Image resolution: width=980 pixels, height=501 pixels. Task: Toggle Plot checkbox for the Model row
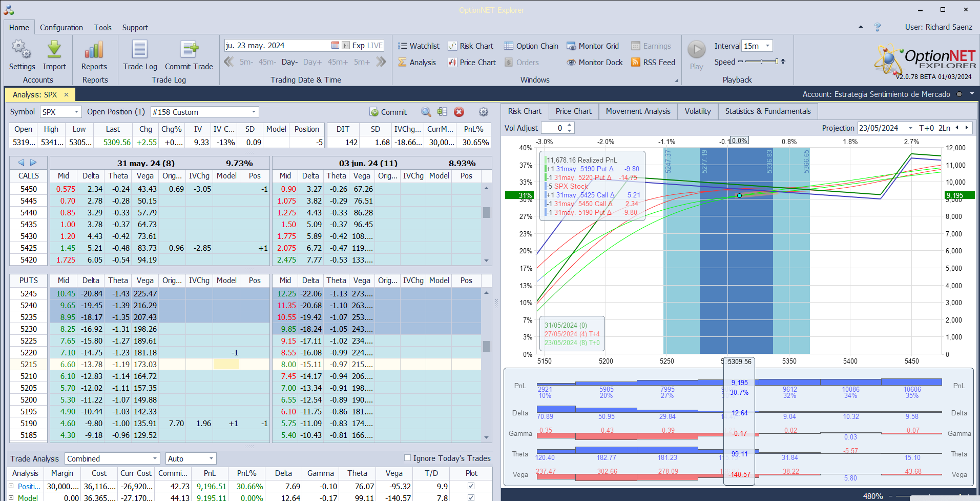tap(471, 498)
